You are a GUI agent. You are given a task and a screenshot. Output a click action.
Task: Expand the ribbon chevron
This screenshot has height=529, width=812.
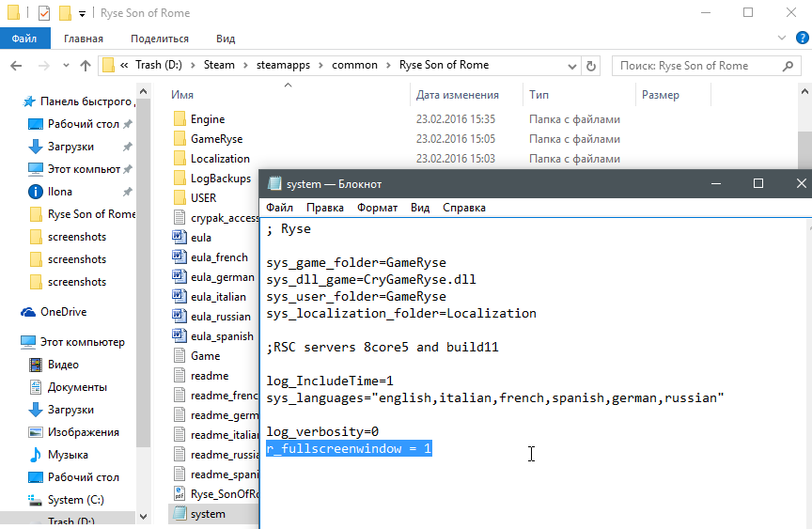782,38
